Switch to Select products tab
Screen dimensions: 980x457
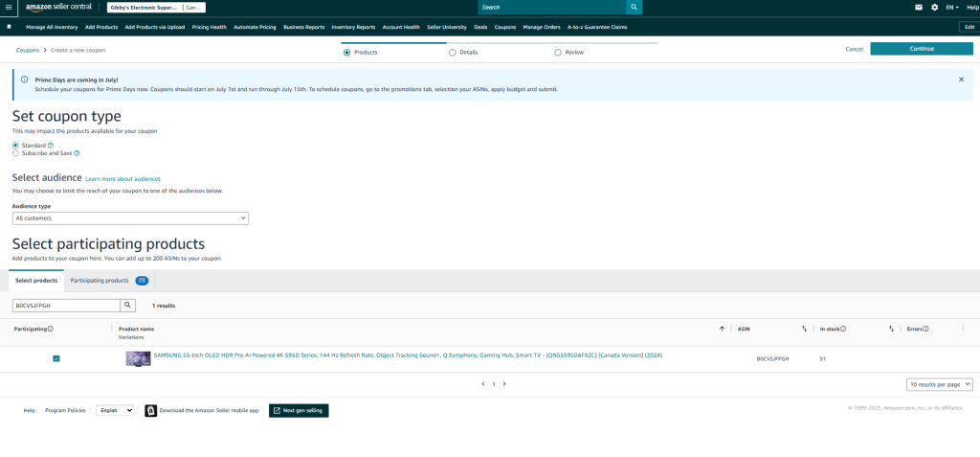point(36,281)
